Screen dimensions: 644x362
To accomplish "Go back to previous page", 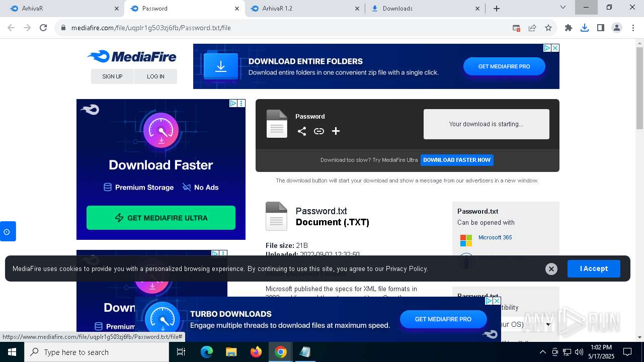I will [11, 28].
